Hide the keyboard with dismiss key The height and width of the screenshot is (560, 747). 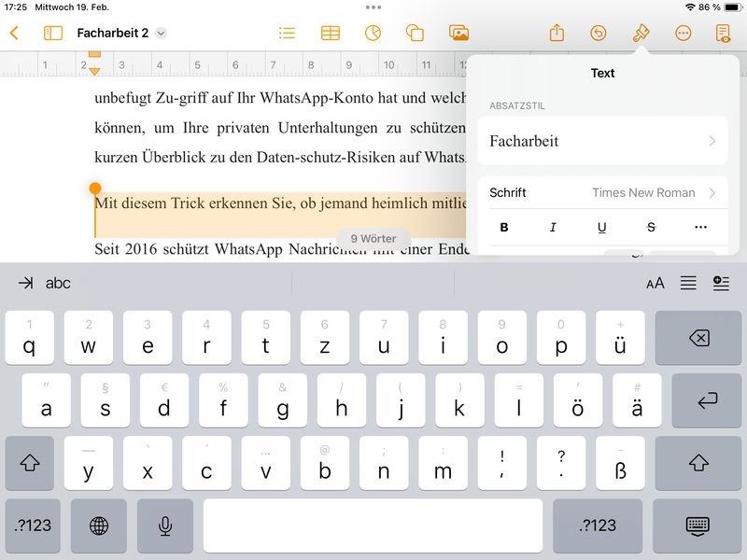click(x=698, y=525)
